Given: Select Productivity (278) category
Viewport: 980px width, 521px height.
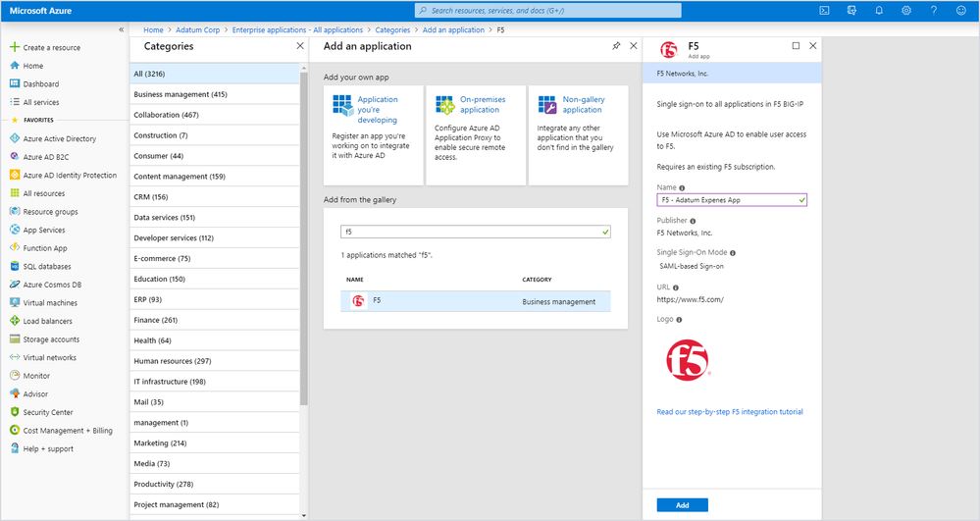Looking at the screenshot, I should 215,484.
